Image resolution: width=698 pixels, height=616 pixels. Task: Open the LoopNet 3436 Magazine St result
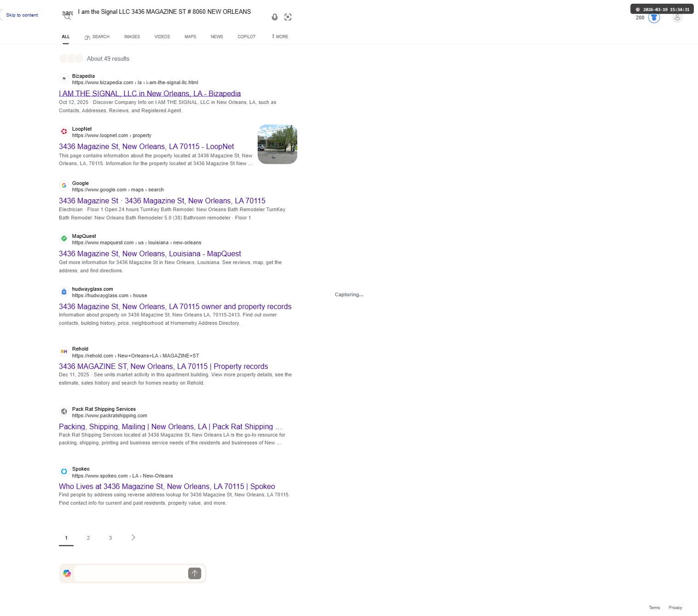pyautogui.click(x=146, y=146)
